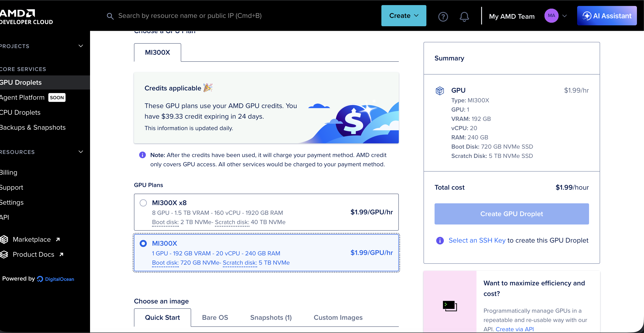The image size is (644, 333).
Task: Click the RESOURCES section label
Action: 17,152
